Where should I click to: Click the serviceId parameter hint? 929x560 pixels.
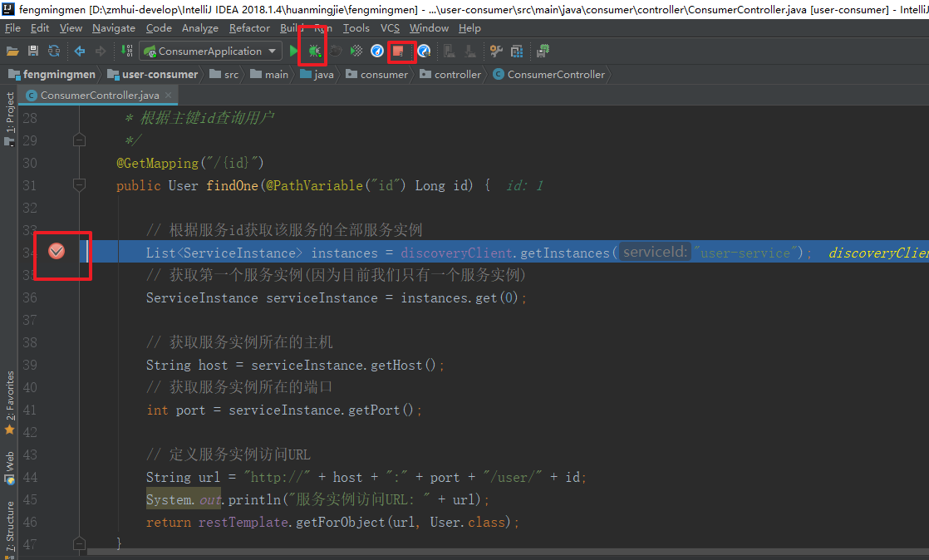click(x=655, y=253)
